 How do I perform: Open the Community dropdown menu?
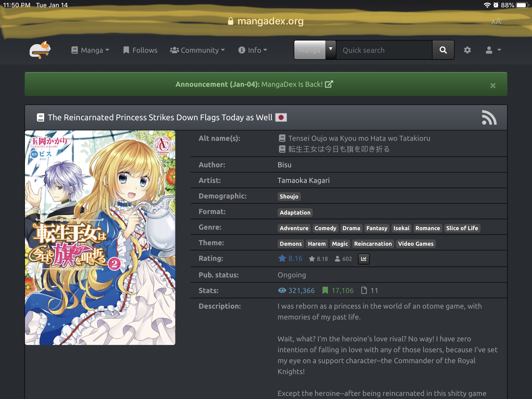197,50
